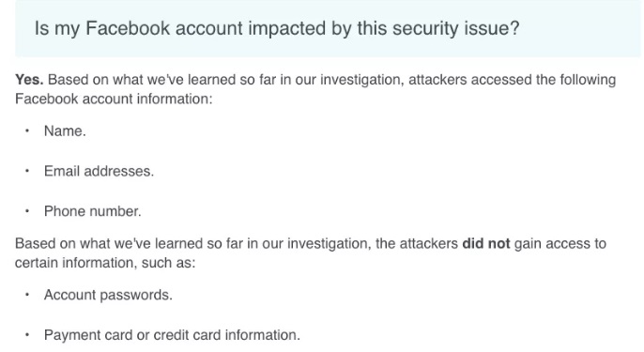Click 'Facebook account information:' text
The image size is (644, 352).
click(x=114, y=99)
